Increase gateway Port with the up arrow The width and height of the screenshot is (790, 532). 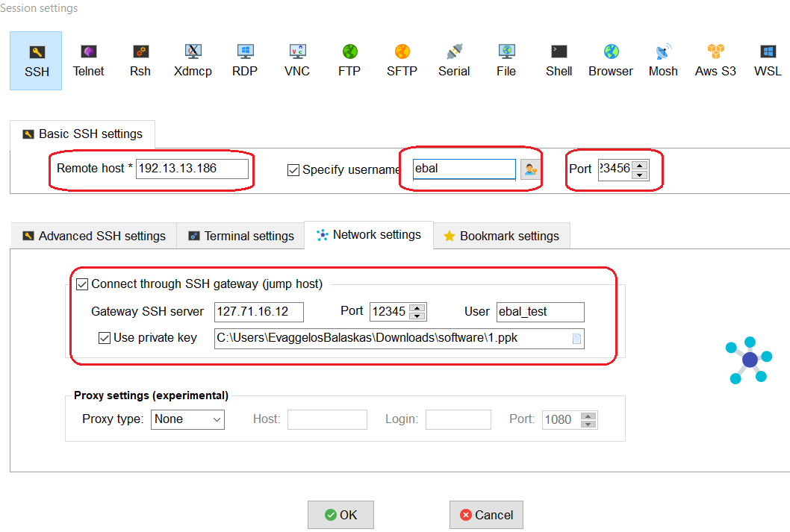(415, 307)
